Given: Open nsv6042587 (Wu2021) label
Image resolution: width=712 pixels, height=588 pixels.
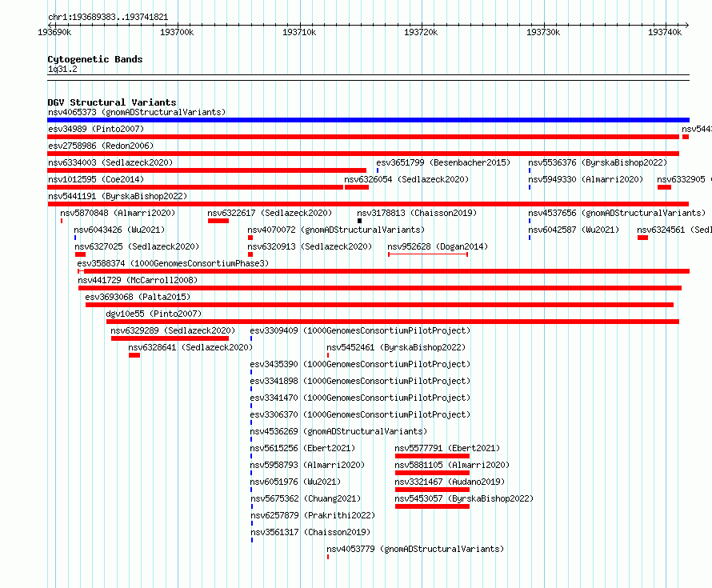Looking at the screenshot, I should (x=574, y=230).
